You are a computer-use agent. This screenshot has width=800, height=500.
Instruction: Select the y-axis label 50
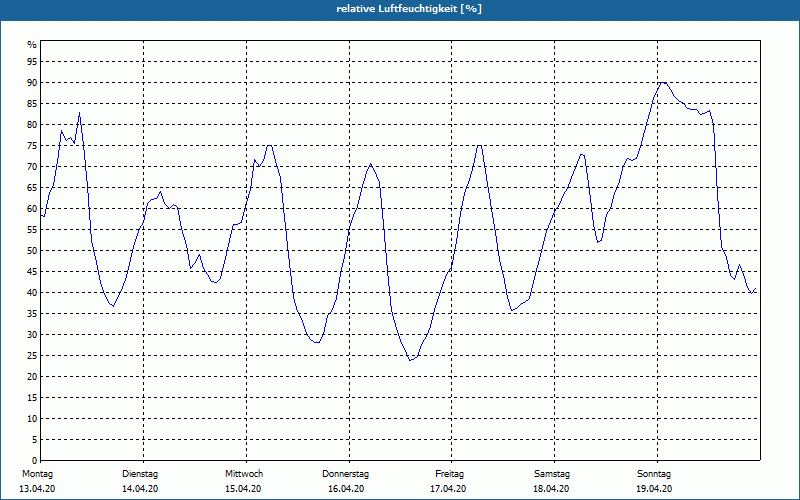[32, 251]
